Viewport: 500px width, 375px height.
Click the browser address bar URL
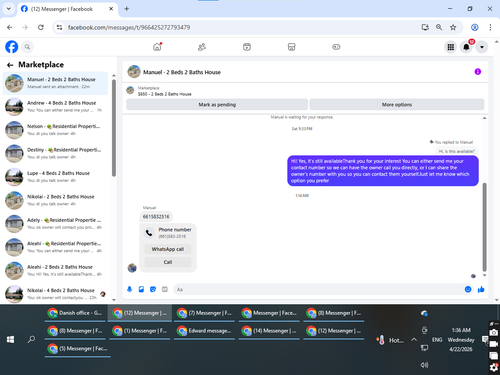pos(129,27)
